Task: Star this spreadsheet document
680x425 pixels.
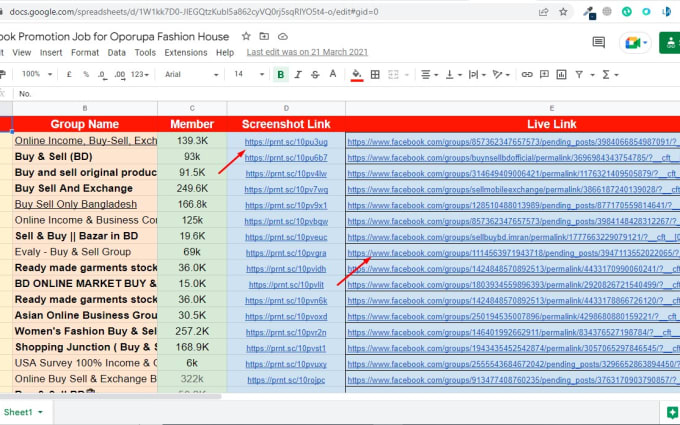Action: point(246,36)
